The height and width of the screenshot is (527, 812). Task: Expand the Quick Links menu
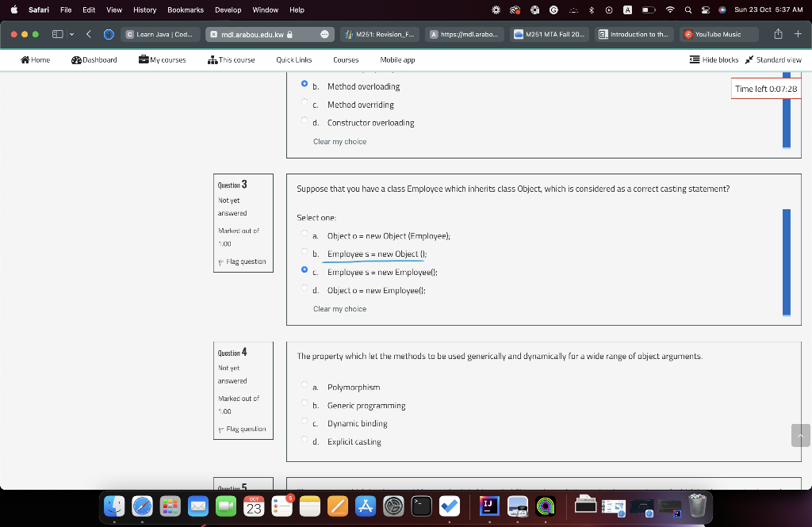pyautogui.click(x=294, y=60)
